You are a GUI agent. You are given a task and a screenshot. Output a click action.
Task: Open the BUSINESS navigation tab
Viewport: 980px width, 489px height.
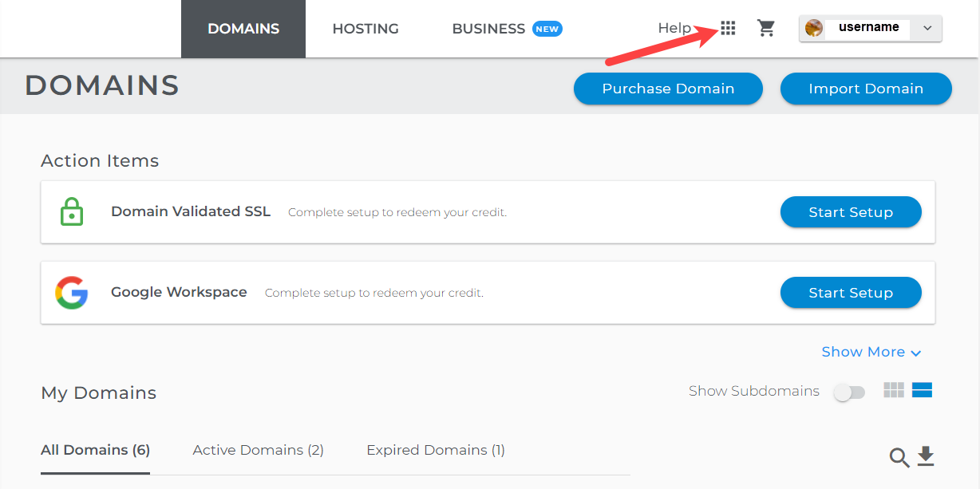coord(488,29)
